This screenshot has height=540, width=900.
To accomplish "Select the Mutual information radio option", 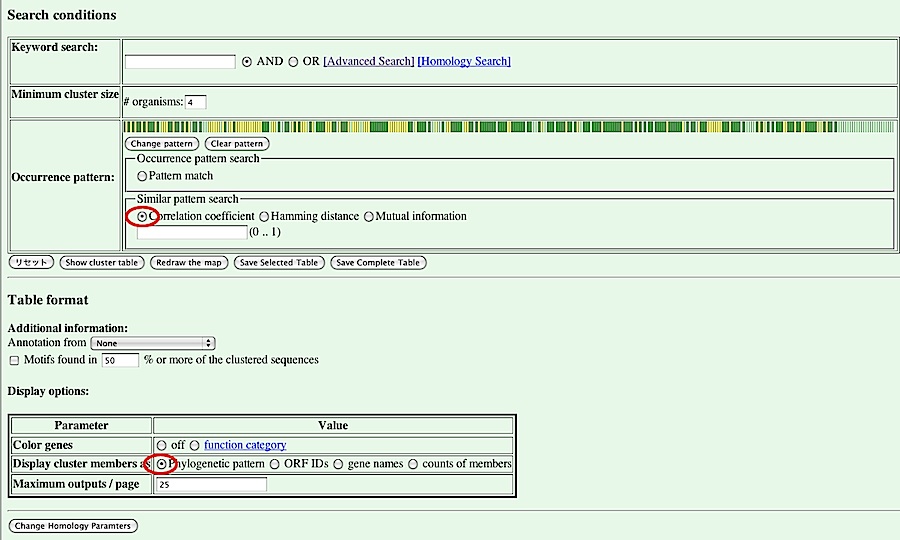I will pos(369,216).
